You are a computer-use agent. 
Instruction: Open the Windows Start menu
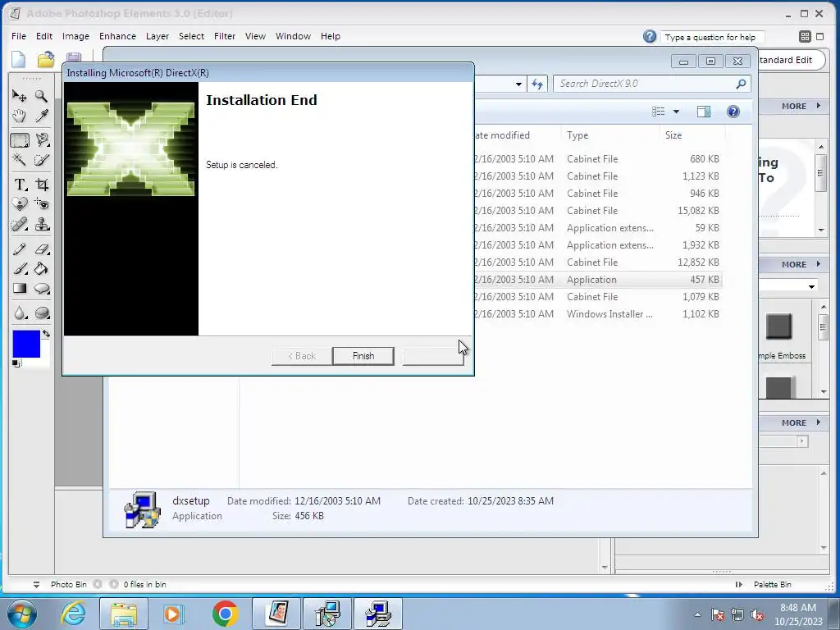point(22,614)
